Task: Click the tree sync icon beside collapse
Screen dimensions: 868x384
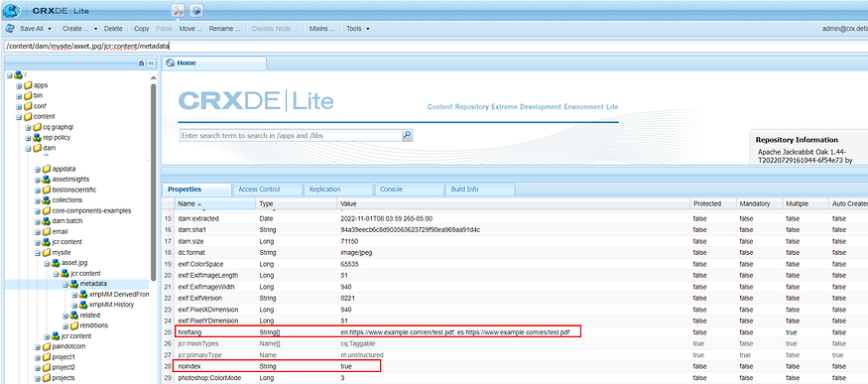Action: point(141,64)
